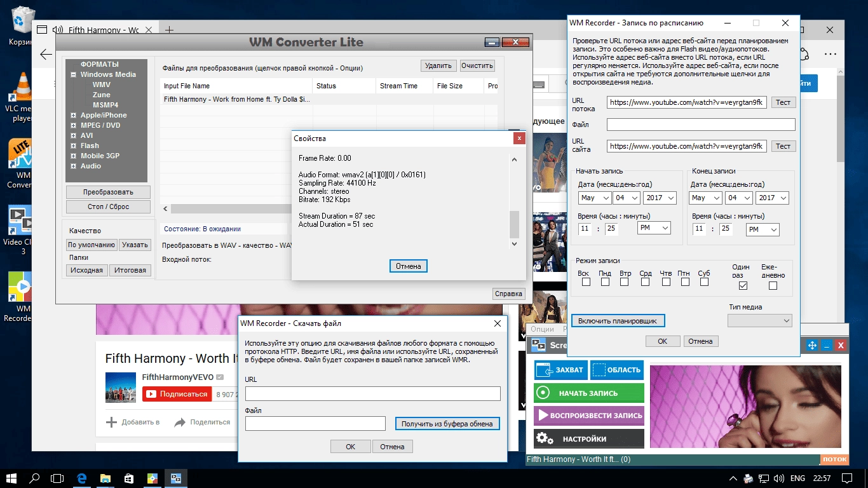Mute the tab via speaker icon

(x=58, y=30)
